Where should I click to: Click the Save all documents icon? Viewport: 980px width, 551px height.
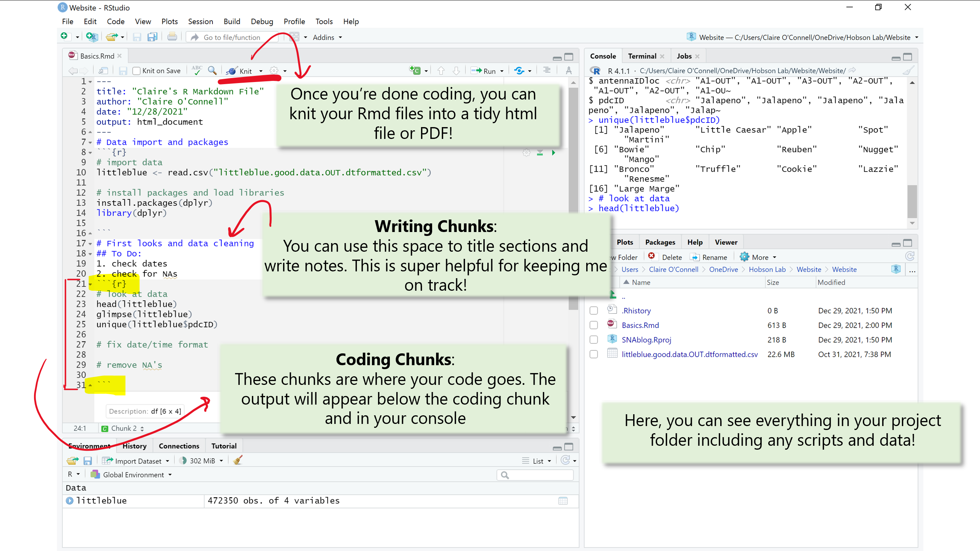coord(153,37)
